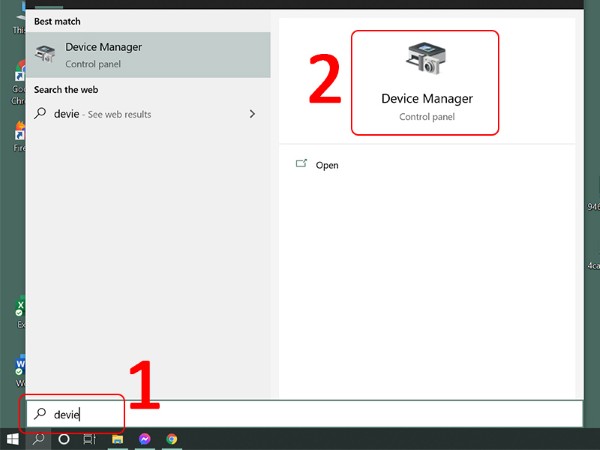The height and width of the screenshot is (450, 600).
Task: Click the magnifier icon beside devie web result
Action: [40, 113]
